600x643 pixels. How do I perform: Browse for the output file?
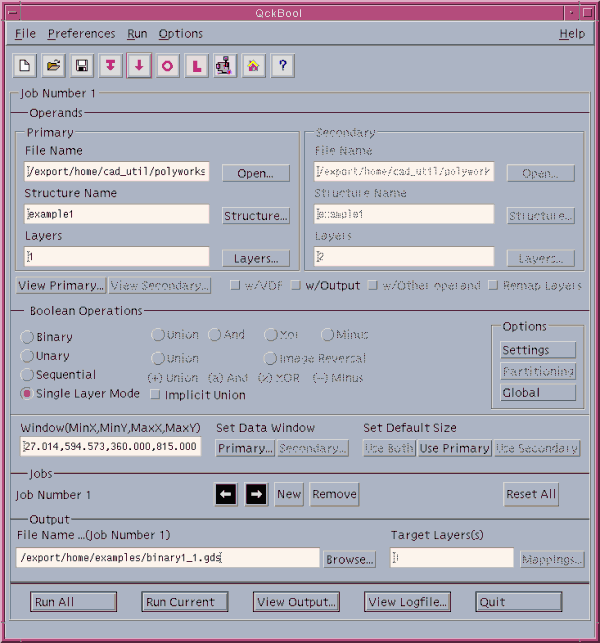coord(349,559)
